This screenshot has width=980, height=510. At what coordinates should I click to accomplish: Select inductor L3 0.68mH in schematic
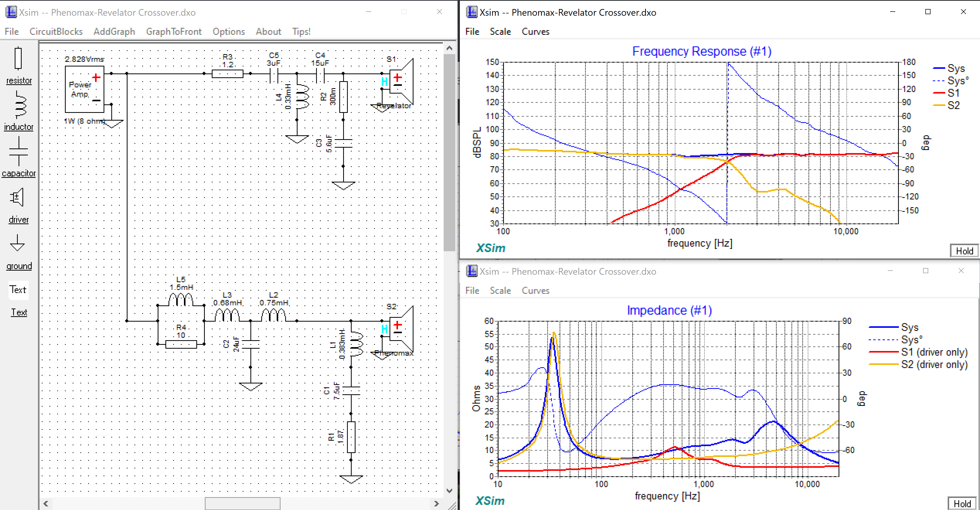(x=227, y=315)
